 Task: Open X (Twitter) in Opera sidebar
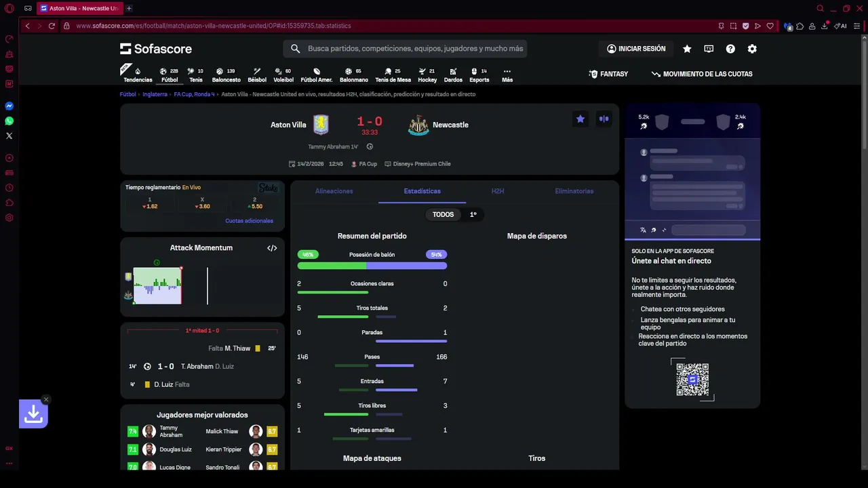(x=9, y=136)
